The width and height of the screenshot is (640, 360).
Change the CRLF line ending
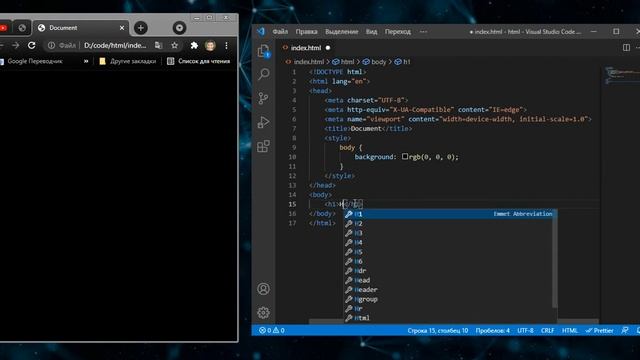point(547,331)
